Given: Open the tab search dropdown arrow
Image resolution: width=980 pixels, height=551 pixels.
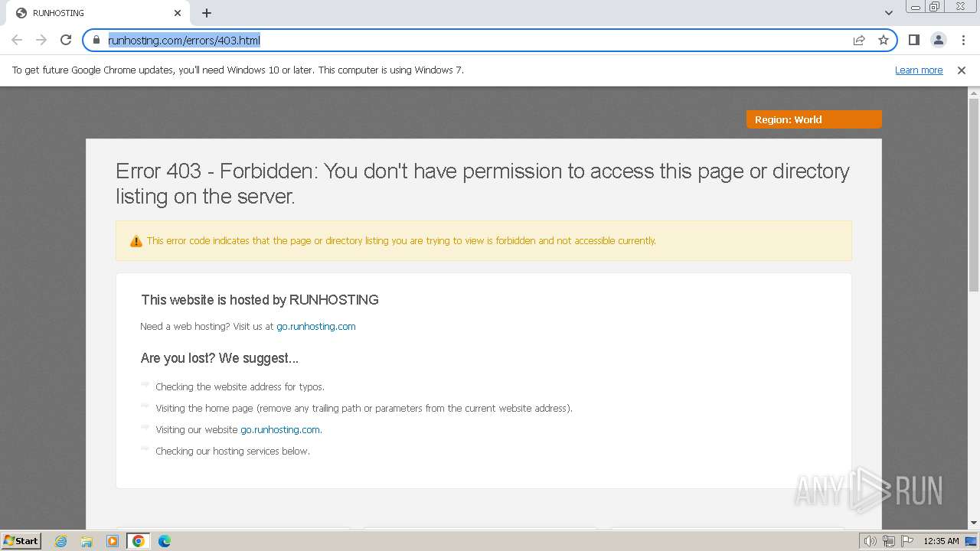Looking at the screenshot, I should click(888, 13).
